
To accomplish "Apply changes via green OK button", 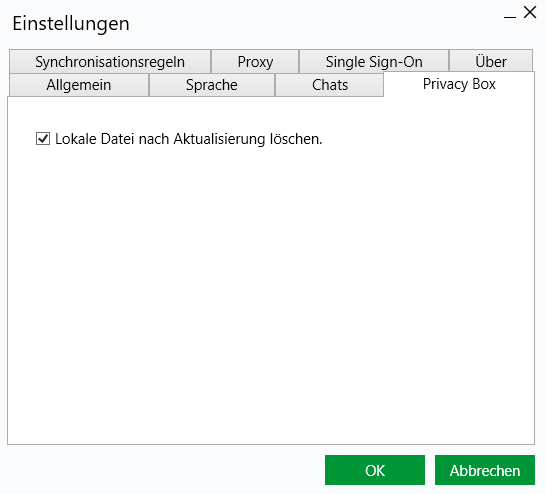I will coord(375,470).
